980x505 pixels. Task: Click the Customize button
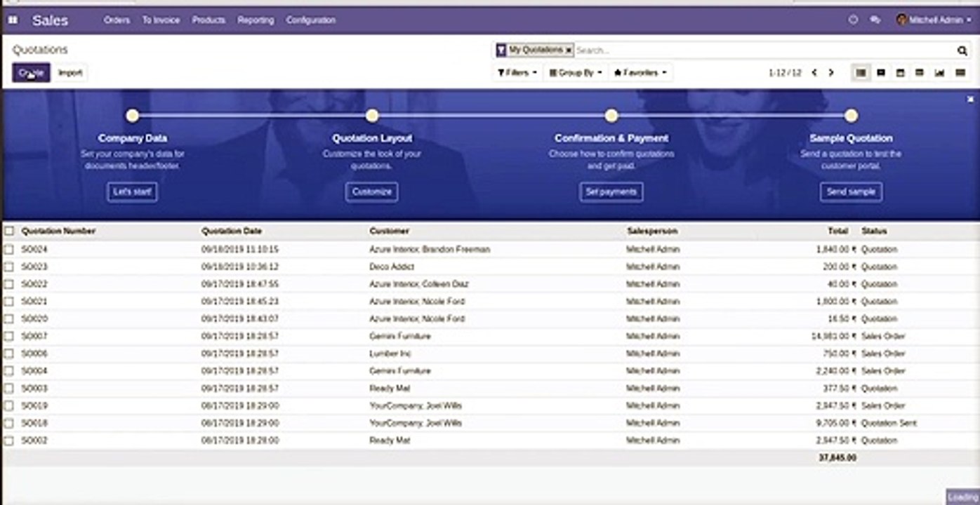pyautogui.click(x=372, y=192)
